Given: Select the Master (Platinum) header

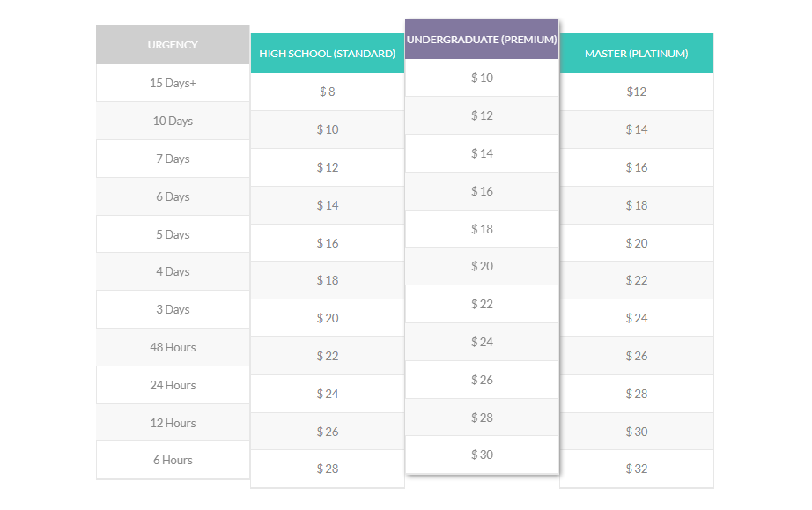Looking at the screenshot, I should (x=637, y=54).
